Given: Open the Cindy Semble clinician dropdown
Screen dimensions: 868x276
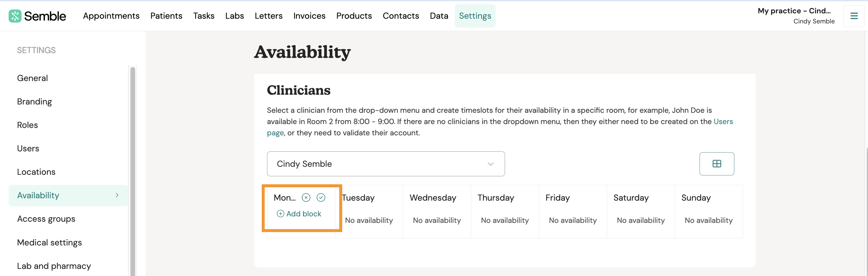Looking at the screenshot, I should (x=386, y=164).
